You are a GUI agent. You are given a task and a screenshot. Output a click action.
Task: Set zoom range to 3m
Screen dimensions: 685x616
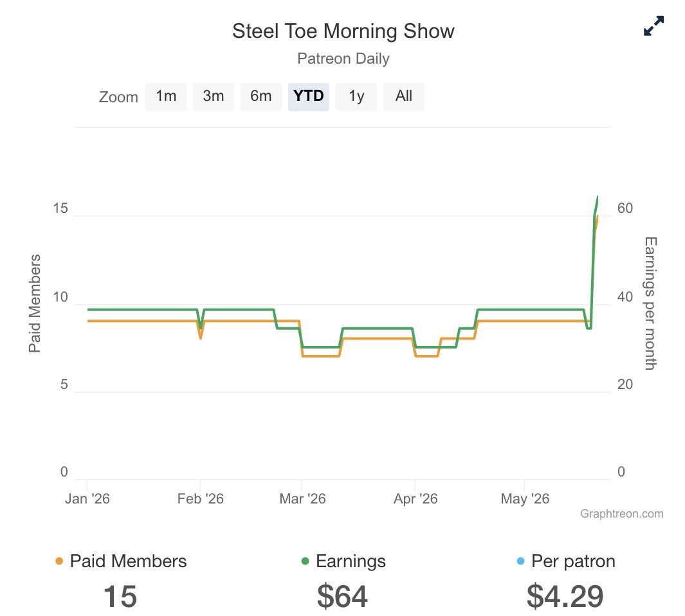[213, 96]
